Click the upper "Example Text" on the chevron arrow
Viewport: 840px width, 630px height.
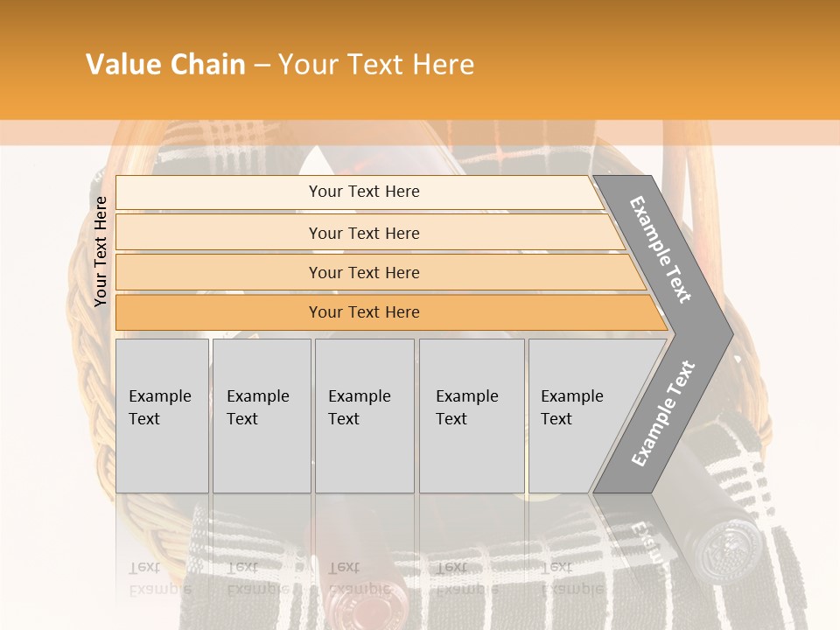(661, 249)
